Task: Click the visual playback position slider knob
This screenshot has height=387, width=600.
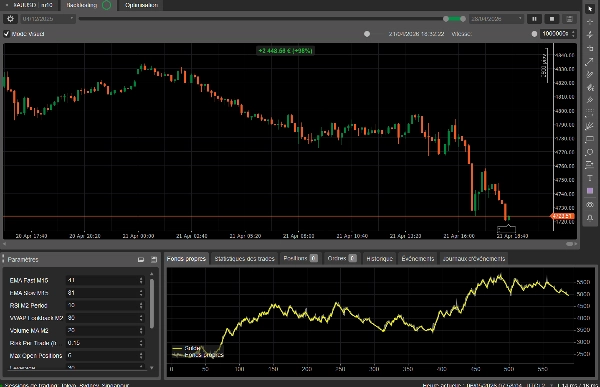Action: (367, 34)
